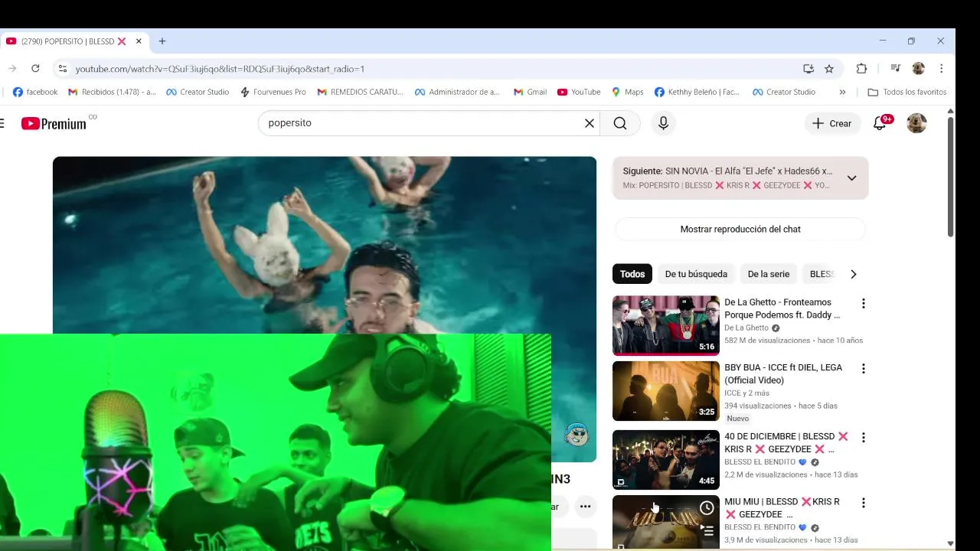Start voice search with microphone icon
Screen dimensions: 980x551
(x=663, y=123)
